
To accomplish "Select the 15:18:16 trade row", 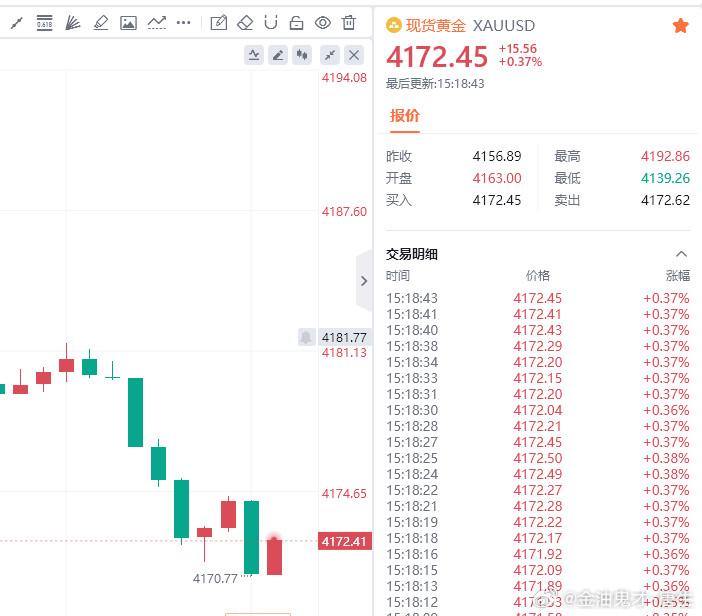I will (x=538, y=554).
